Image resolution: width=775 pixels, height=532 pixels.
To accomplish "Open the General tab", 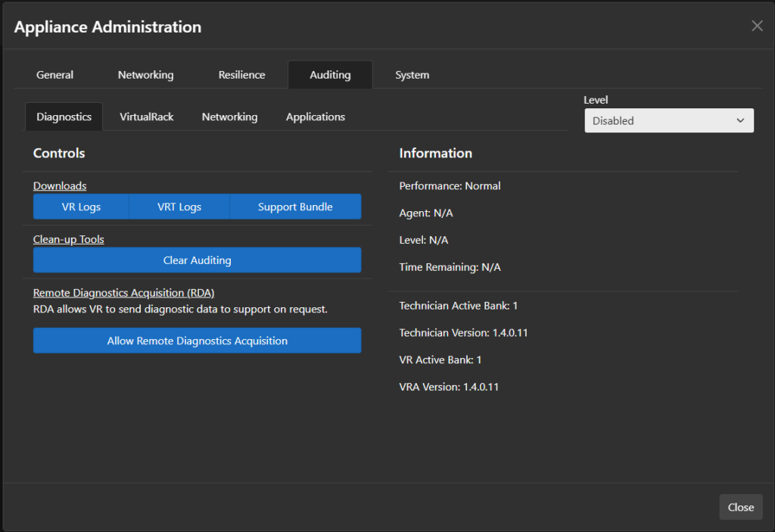I will coord(54,75).
